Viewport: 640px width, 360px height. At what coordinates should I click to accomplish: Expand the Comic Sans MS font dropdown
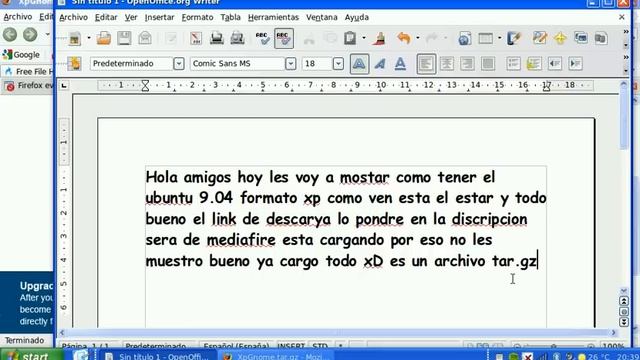291,64
